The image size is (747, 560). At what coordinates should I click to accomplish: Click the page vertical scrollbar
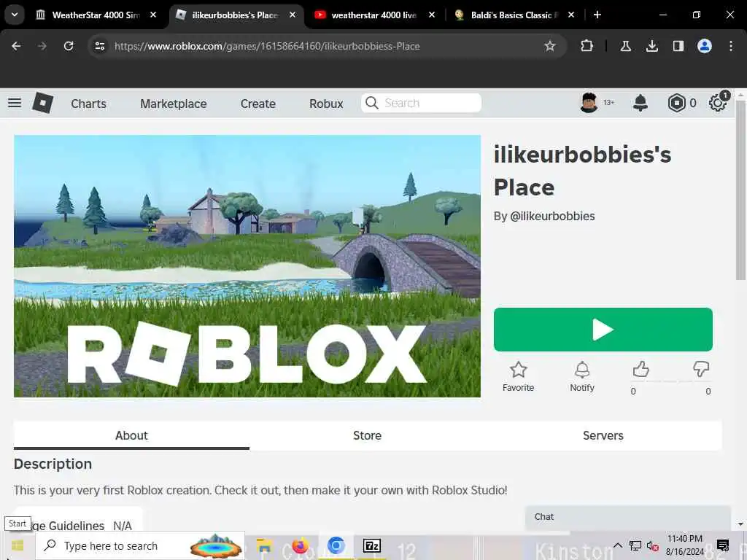tap(740, 190)
